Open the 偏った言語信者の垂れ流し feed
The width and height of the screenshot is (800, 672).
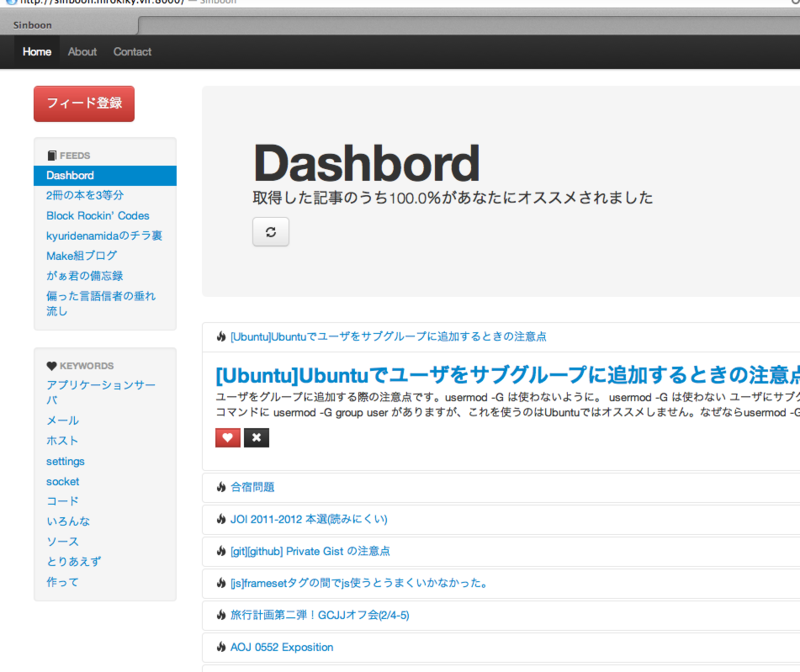101,304
